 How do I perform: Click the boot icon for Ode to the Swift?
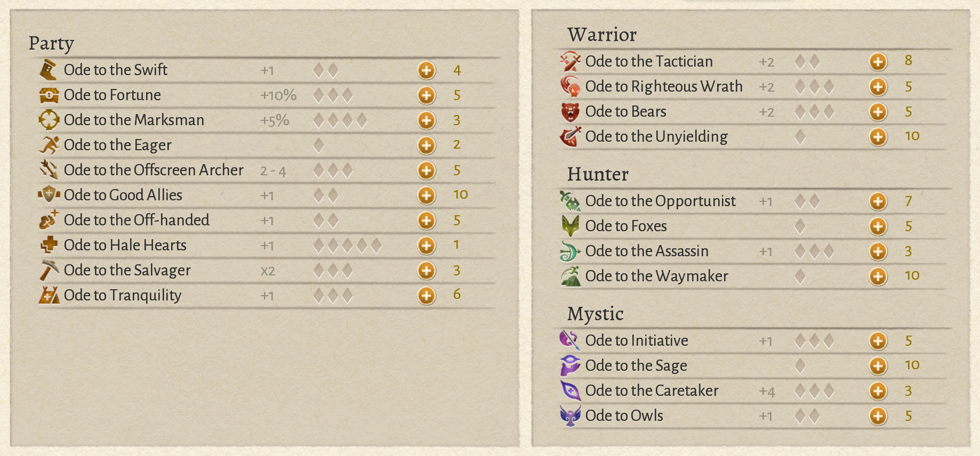tap(49, 70)
